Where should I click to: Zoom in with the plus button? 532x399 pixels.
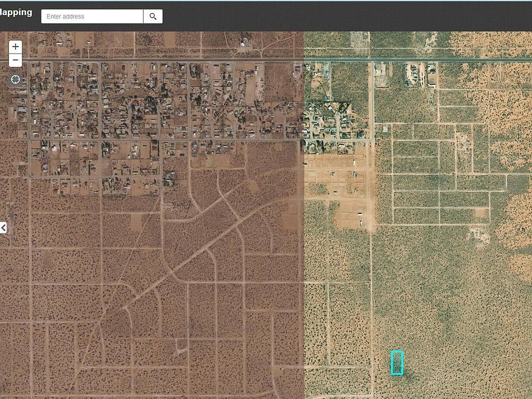click(16, 47)
